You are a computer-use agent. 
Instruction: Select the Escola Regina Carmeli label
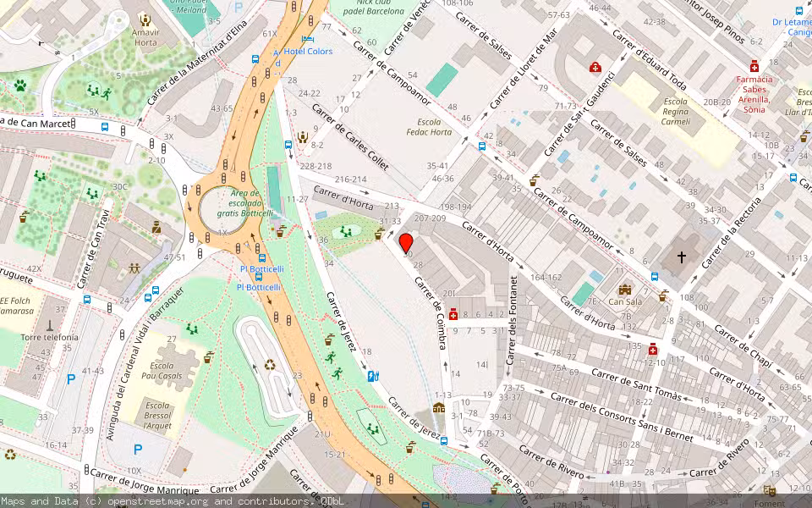click(x=676, y=112)
